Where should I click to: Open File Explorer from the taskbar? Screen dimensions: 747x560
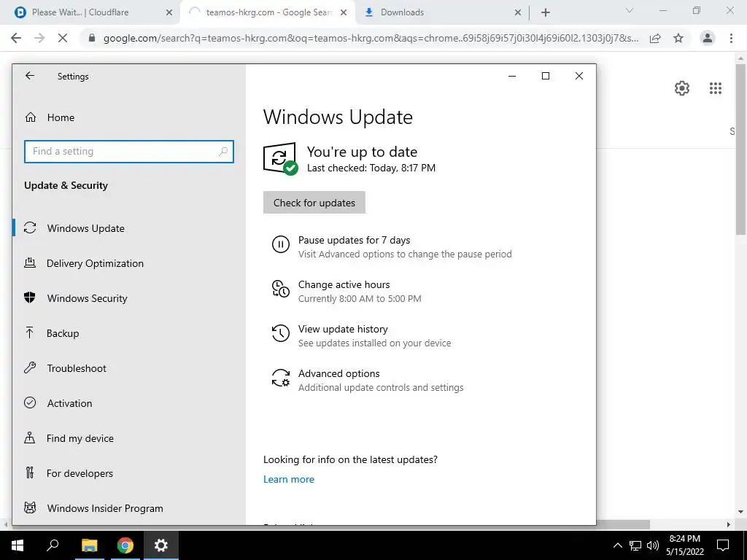[89, 545]
